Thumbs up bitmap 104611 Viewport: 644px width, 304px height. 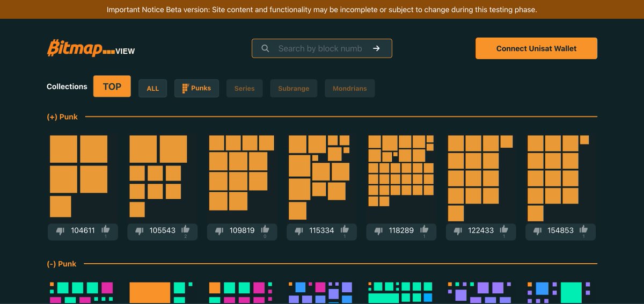point(106,229)
